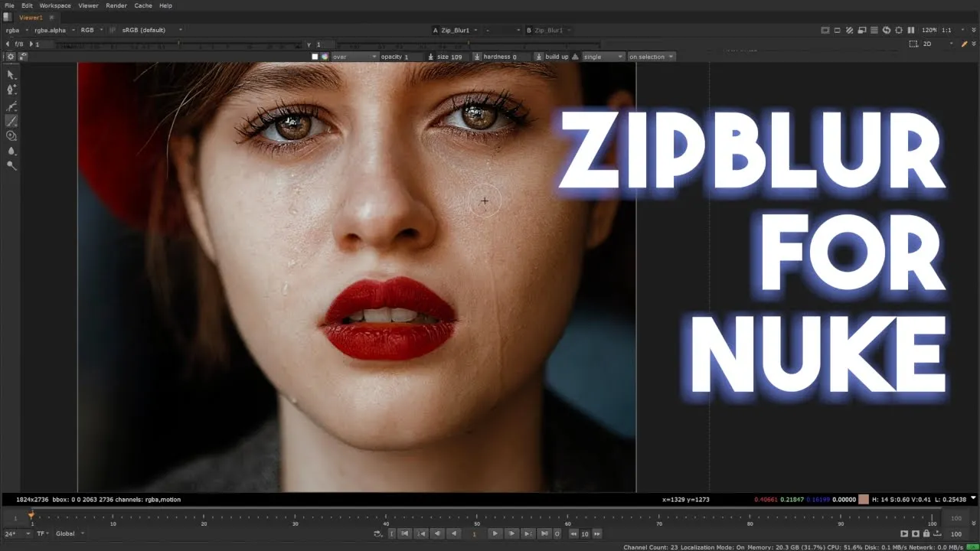The width and height of the screenshot is (980, 551).
Task: Open the B input Zip_Blur1 dropdown
Action: pos(553,30)
